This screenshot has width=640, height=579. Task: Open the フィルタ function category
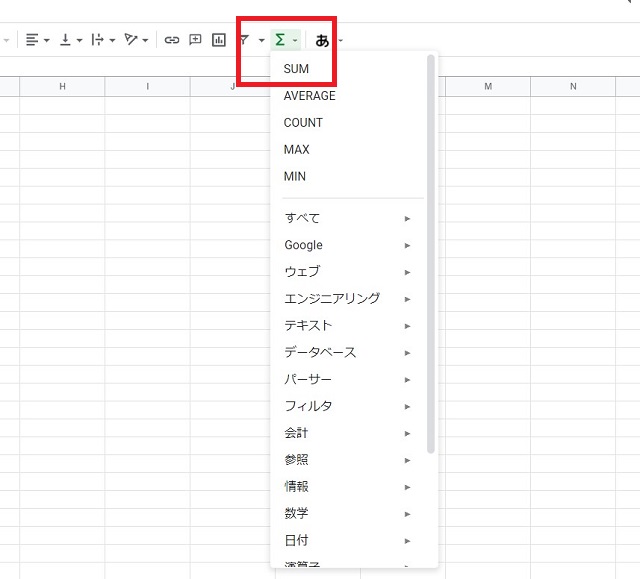349,406
